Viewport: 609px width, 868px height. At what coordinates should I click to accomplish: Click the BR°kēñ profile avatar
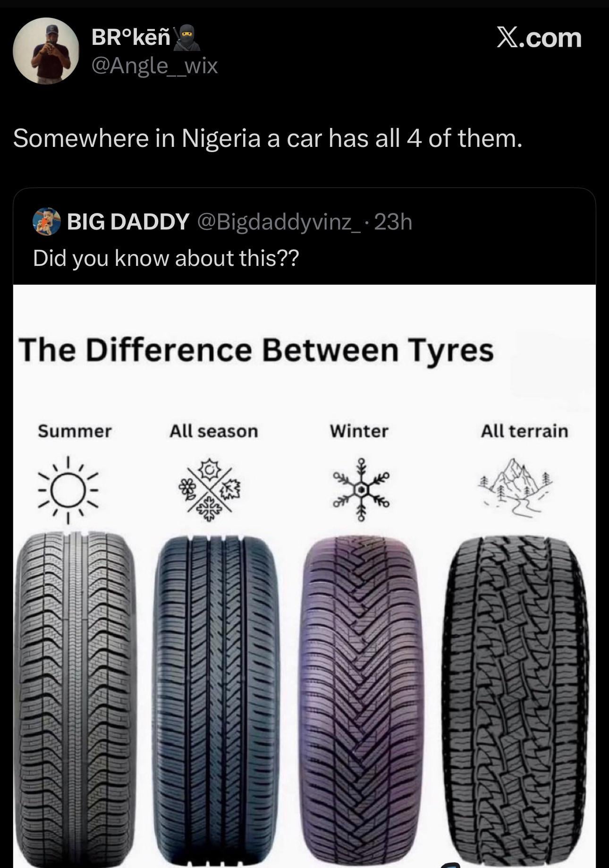46,51
